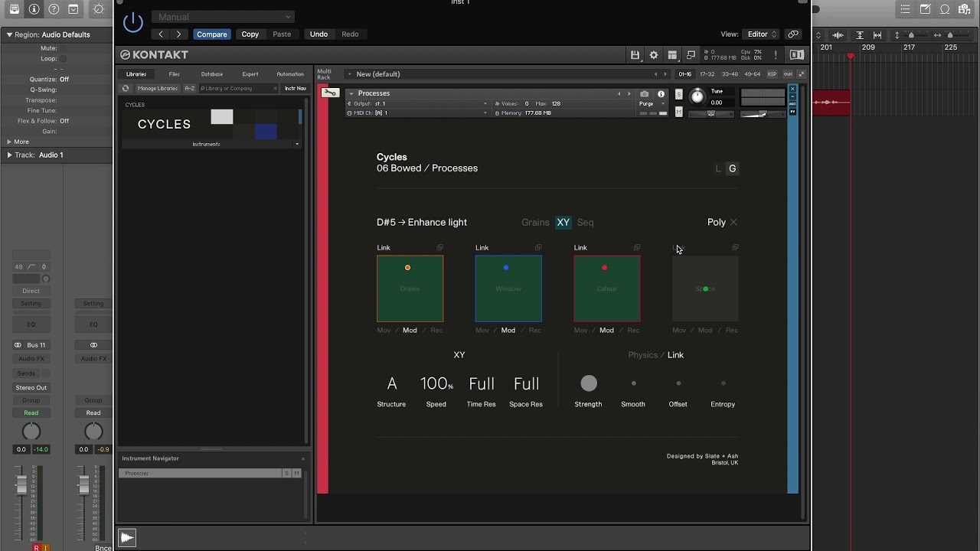The image size is (980, 551).
Task: Open Logic library drawer icon
Action: pos(15,9)
